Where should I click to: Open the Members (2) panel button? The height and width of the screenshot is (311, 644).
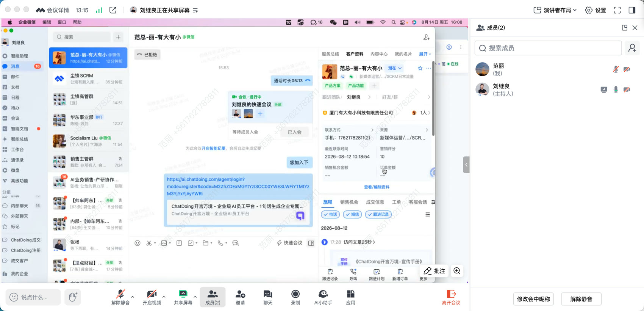(x=213, y=297)
